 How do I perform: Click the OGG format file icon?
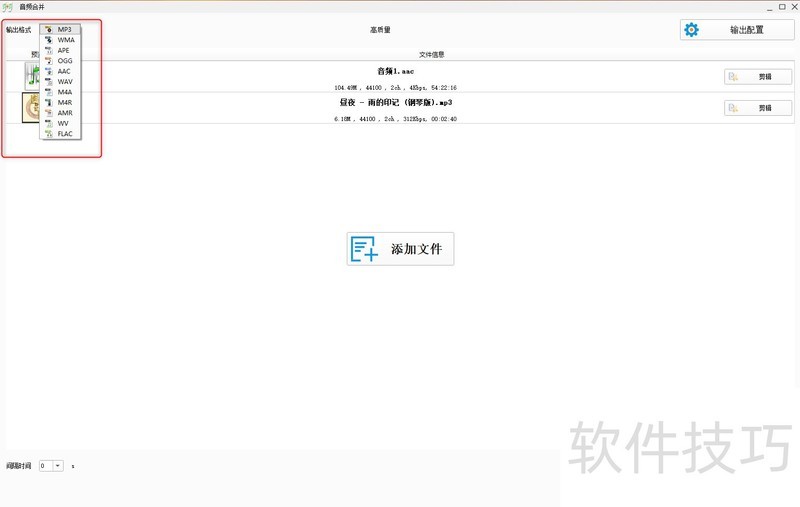(x=48, y=61)
